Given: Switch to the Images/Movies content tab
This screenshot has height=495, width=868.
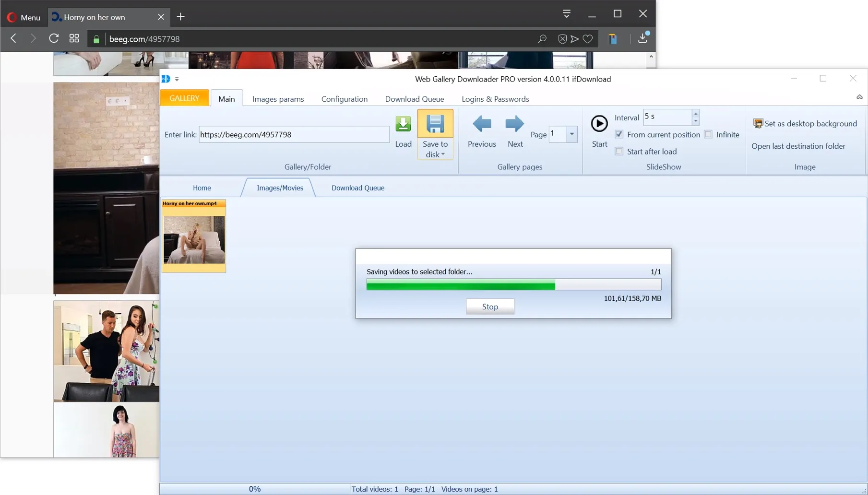Looking at the screenshot, I should [x=280, y=188].
